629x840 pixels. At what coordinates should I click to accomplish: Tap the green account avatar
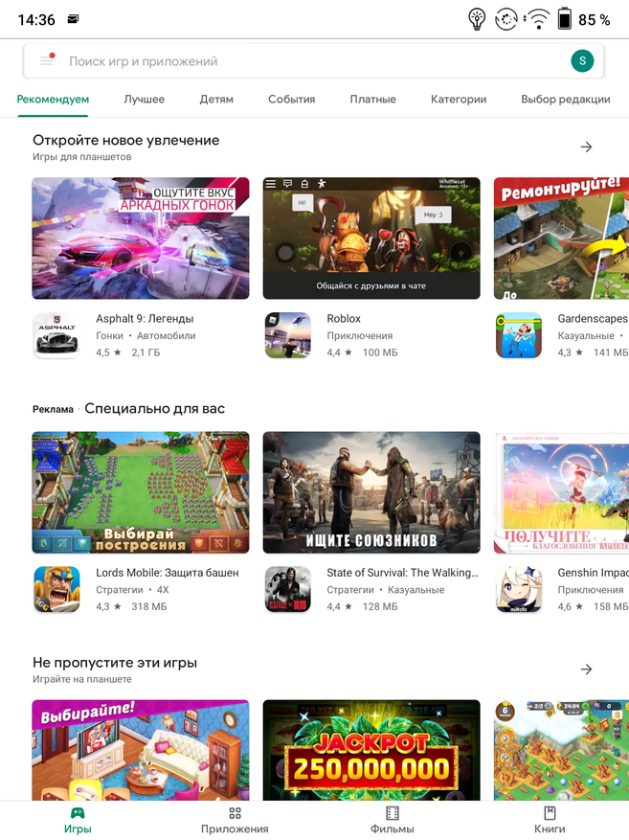581,61
